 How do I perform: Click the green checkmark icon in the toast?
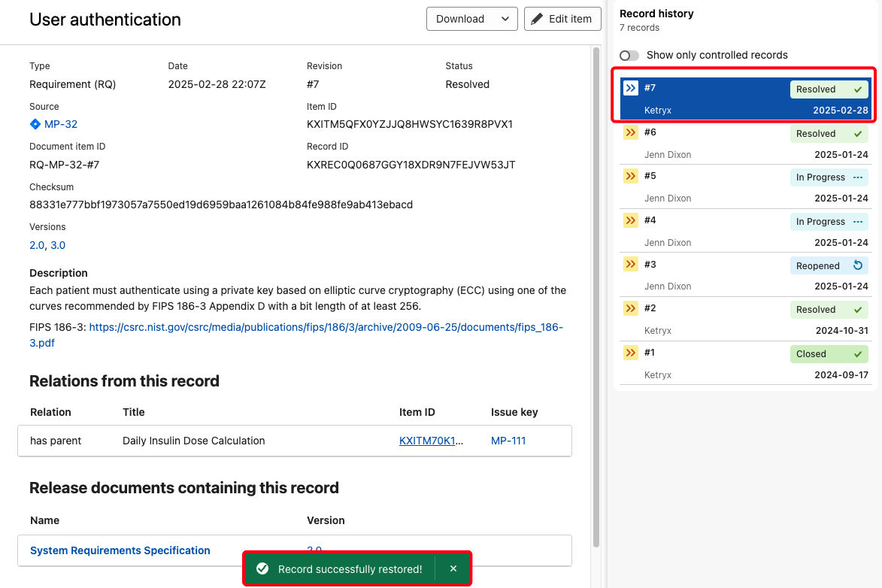point(262,569)
